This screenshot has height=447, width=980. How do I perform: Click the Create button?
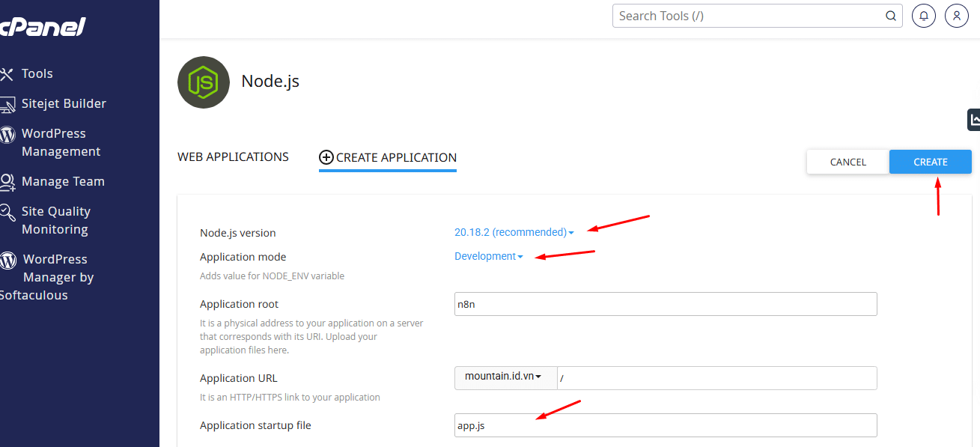click(931, 162)
